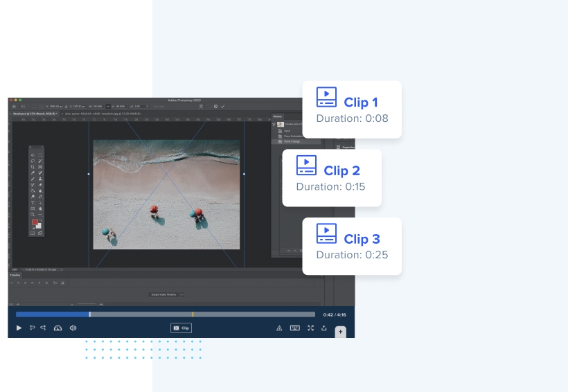568x392 pixels.
Task: Cancel the transform in the options bar
Action: click(x=215, y=107)
